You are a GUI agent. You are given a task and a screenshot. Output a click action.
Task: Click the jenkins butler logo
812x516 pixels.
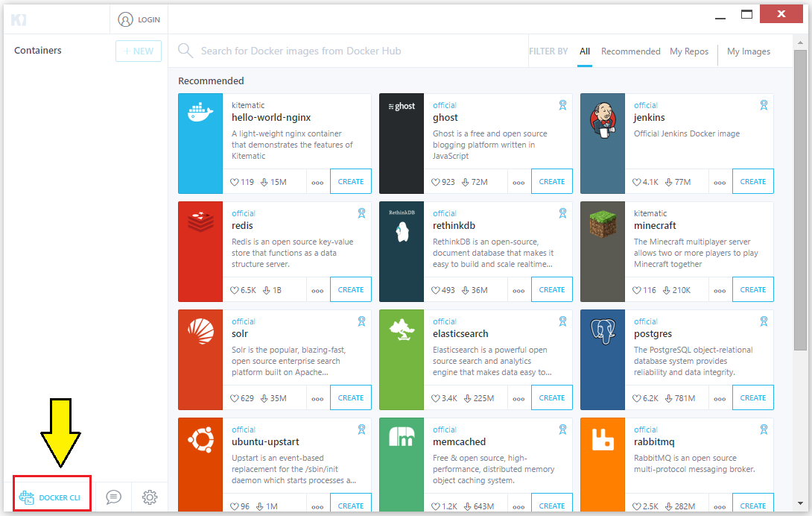pyautogui.click(x=603, y=120)
